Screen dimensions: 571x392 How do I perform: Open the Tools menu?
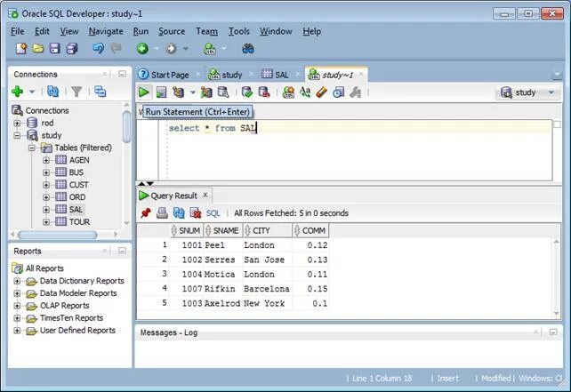pyautogui.click(x=239, y=31)
